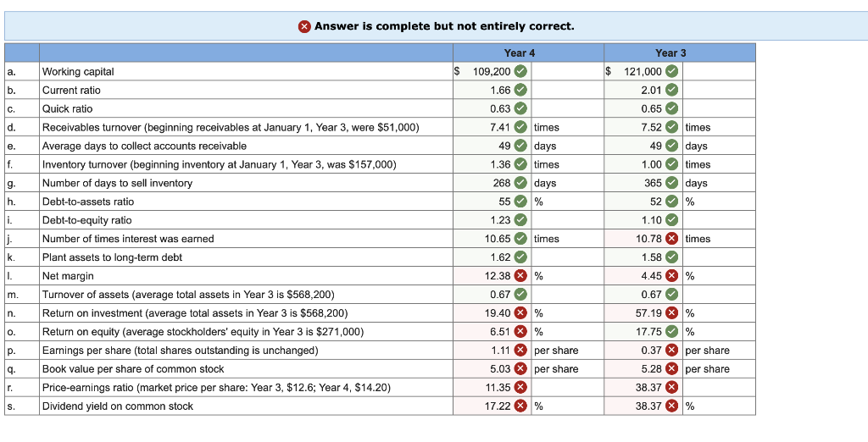The height and width of the screenshot is (442, 868).
Task: Click the 'Inventory turnover' row label
Action: point(220,165)
